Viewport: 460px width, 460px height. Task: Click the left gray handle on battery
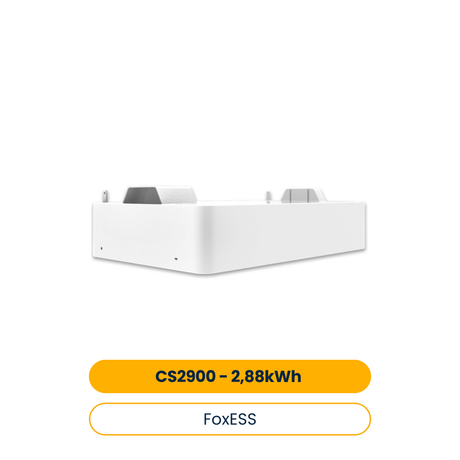pos(159,195)
